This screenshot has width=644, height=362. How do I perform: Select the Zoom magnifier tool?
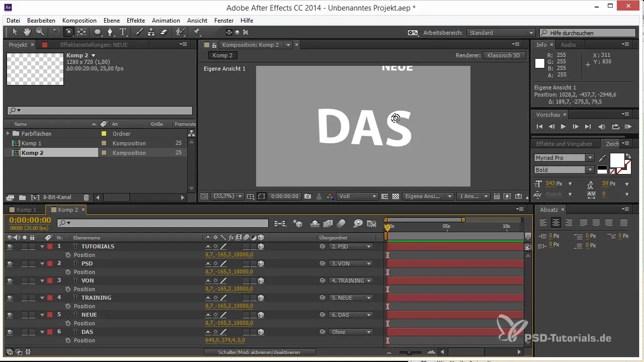(x=39, y=32)
